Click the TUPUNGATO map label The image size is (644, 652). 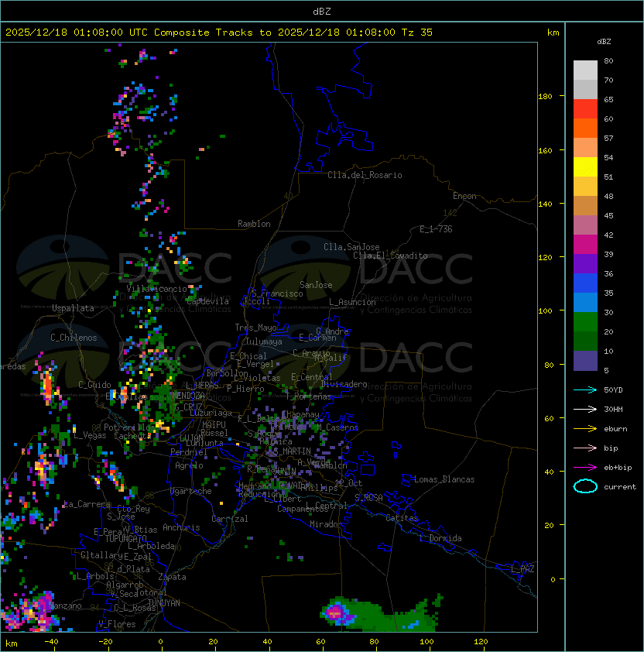(125, 538)
